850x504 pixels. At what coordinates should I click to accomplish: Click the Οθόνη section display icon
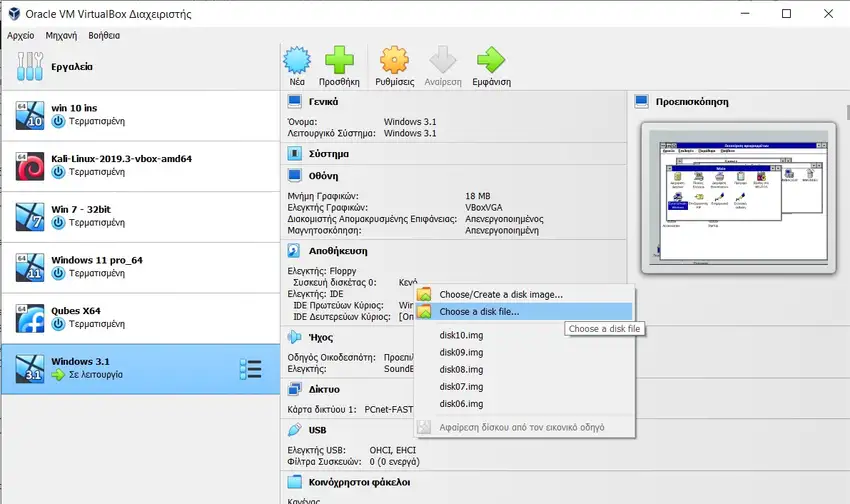click(x=294, y=176)
